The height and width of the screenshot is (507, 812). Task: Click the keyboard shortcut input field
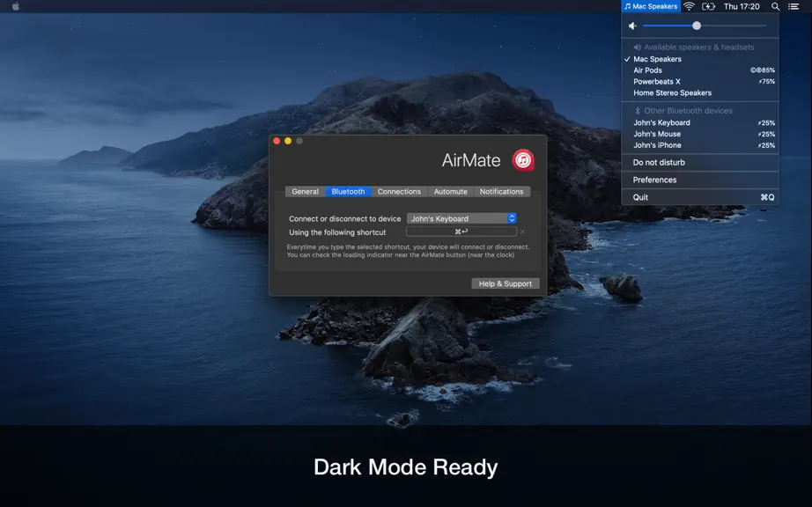461,231
